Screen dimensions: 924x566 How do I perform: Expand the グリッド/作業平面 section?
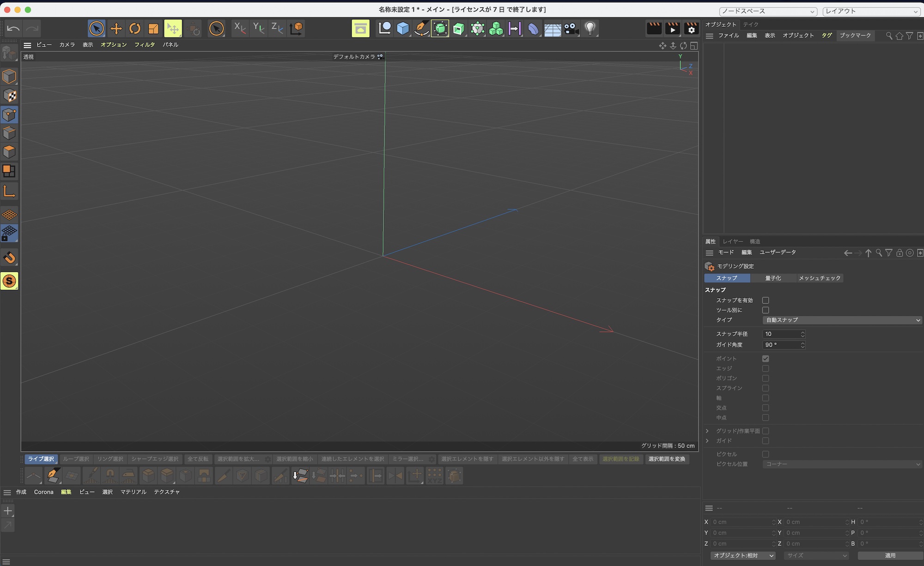click(x=707, y=431)
